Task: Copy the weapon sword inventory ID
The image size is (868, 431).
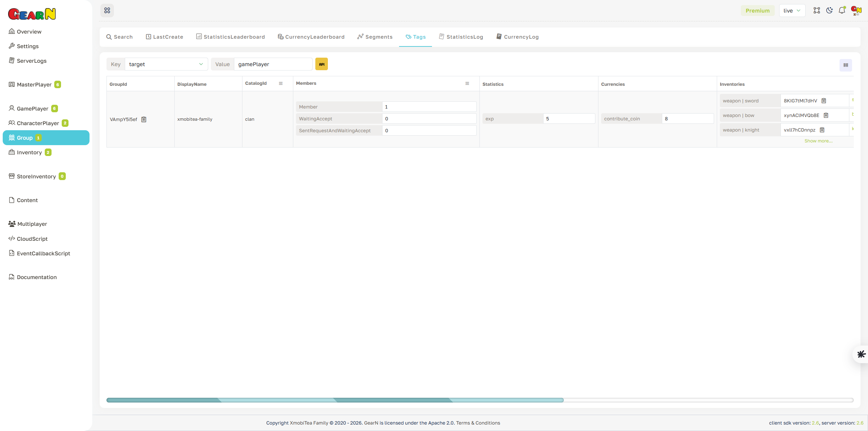Action: click(x=824, y=100)
